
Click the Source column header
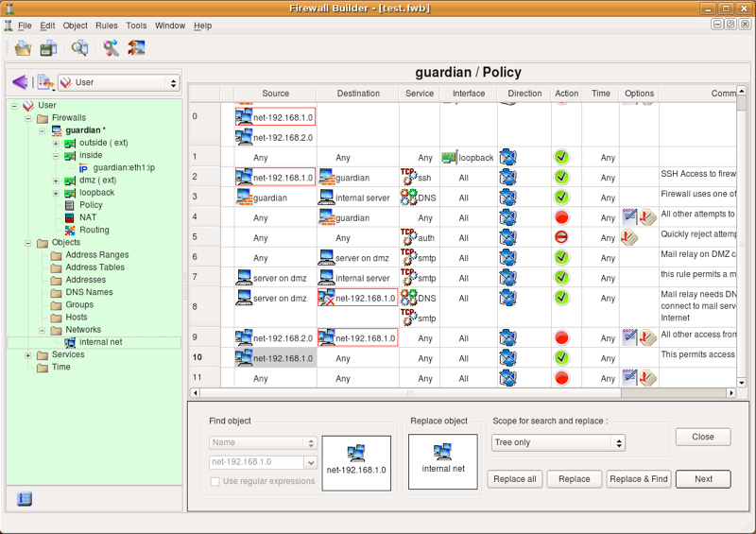[275, 94]
